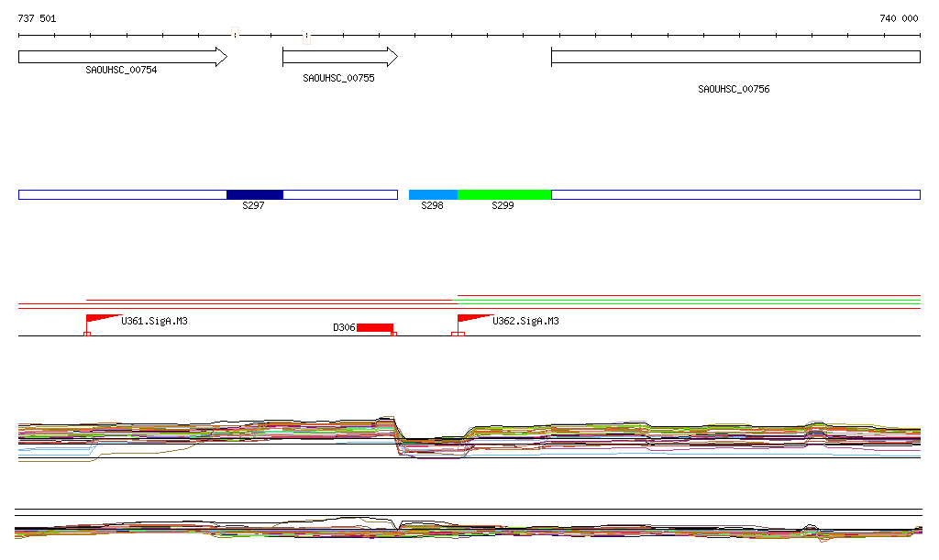
Task: Click the S298 label
Action: click(433, 205)
